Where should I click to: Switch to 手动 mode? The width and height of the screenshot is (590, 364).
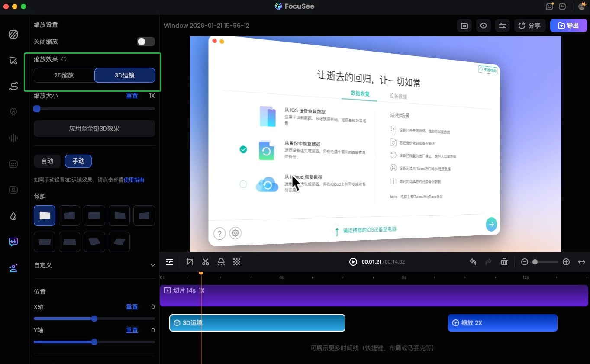click(x=78, y=161)
